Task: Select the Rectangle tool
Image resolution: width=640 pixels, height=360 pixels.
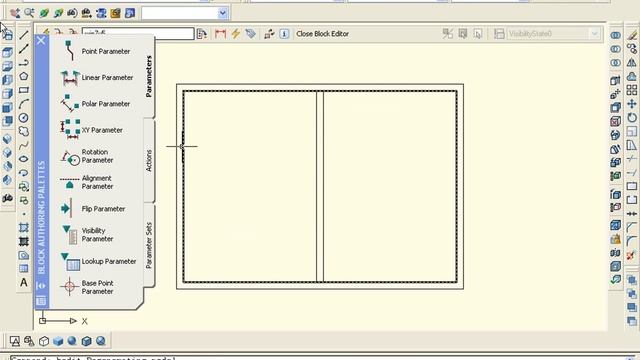Action: (x=24, y=90)
